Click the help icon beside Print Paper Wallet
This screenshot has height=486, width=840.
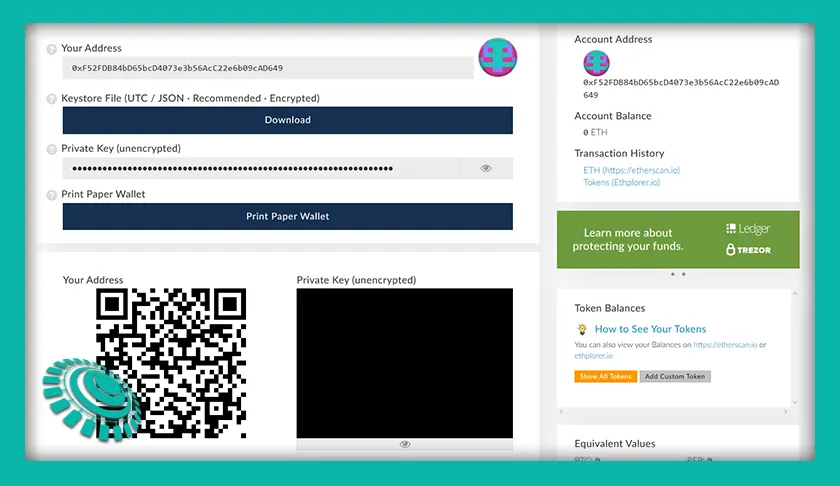pos(51,195)
